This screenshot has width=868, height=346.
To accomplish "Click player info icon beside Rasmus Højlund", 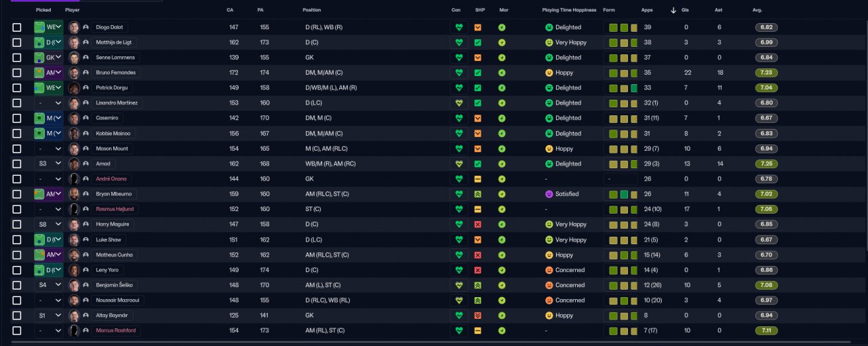I will pos(86,209).
